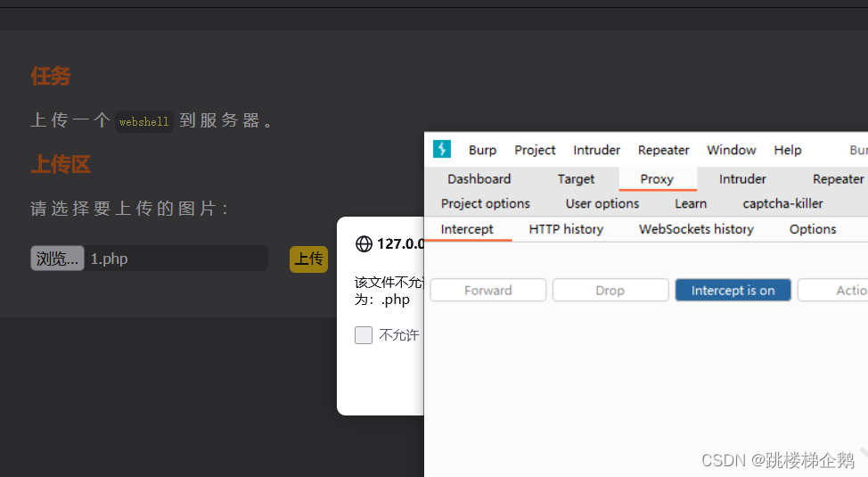Image resolution: width=868 pixels, height=477 pixels.
Task: Open the captcha-killer extension tab
Action: click(x=782, y=204)
